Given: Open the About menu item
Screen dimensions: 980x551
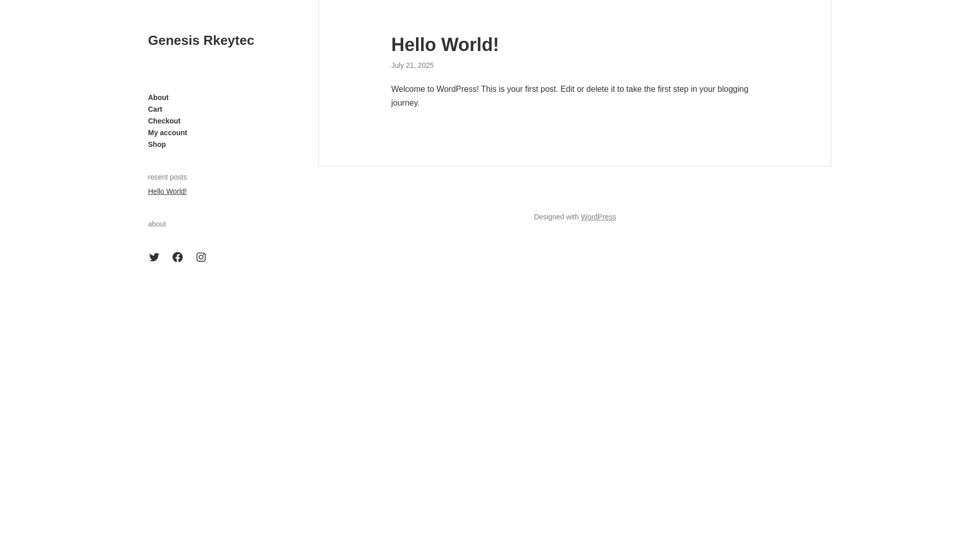Looking at the screenshot, I should 158,97.
